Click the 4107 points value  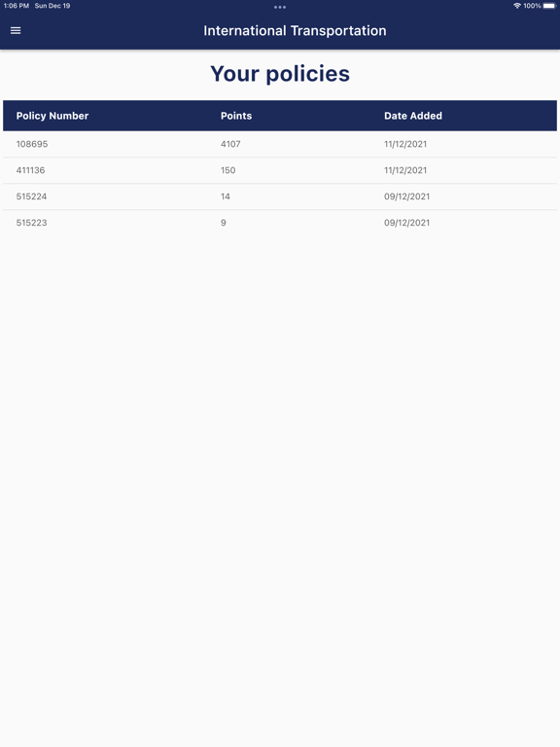pyautogui.click(x=230, y=144)
